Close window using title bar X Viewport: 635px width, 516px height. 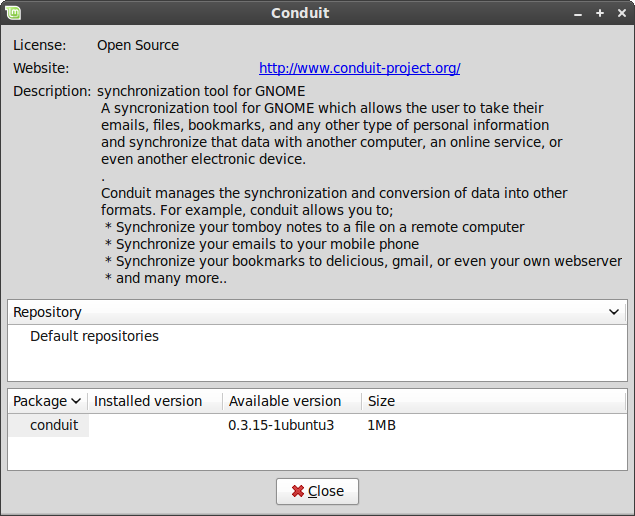(x=622, y=13)
